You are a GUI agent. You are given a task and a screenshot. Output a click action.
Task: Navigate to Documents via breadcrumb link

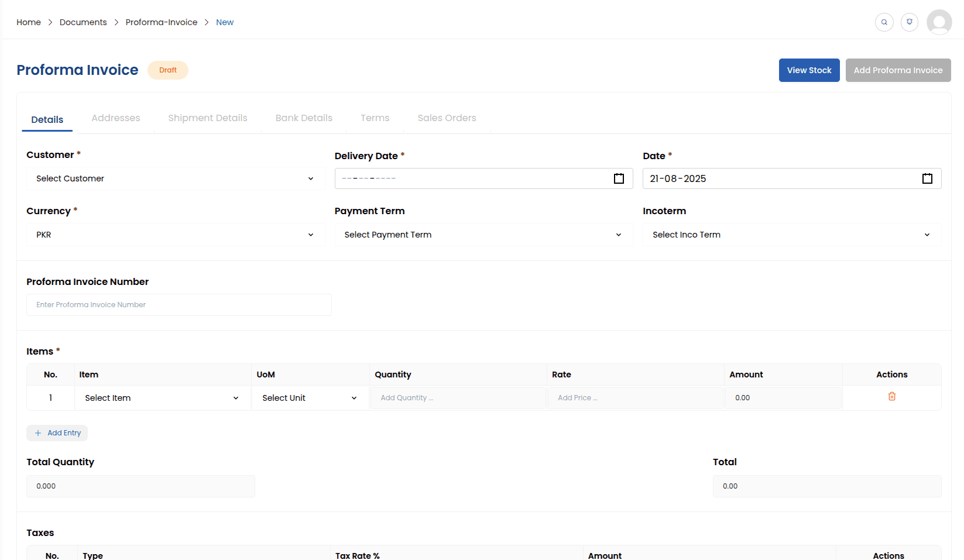[83, 22]
